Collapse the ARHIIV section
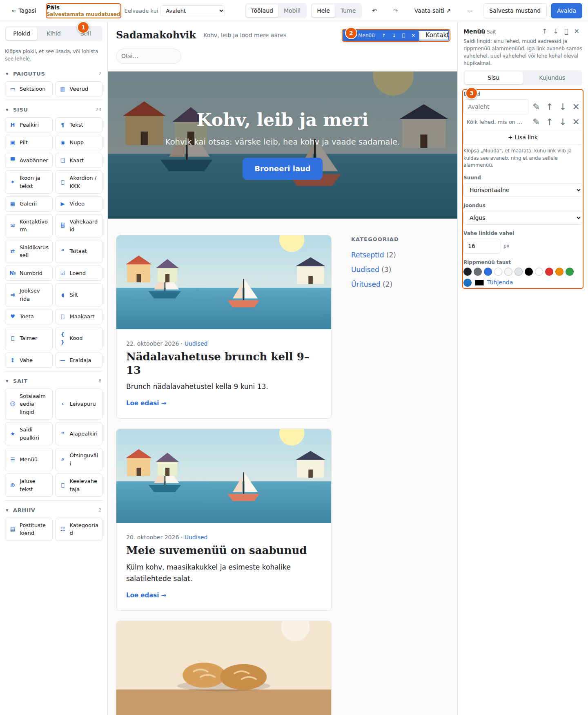Screen dimensions: 588x715 53,510
